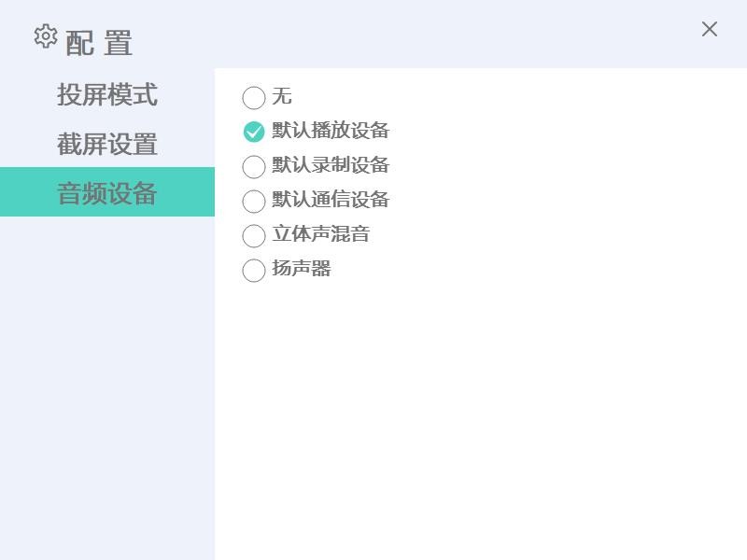Click the 扬声器 label text
Image resolution: width=747 pixels, height=560 pixels.
(x=302, y=269)
